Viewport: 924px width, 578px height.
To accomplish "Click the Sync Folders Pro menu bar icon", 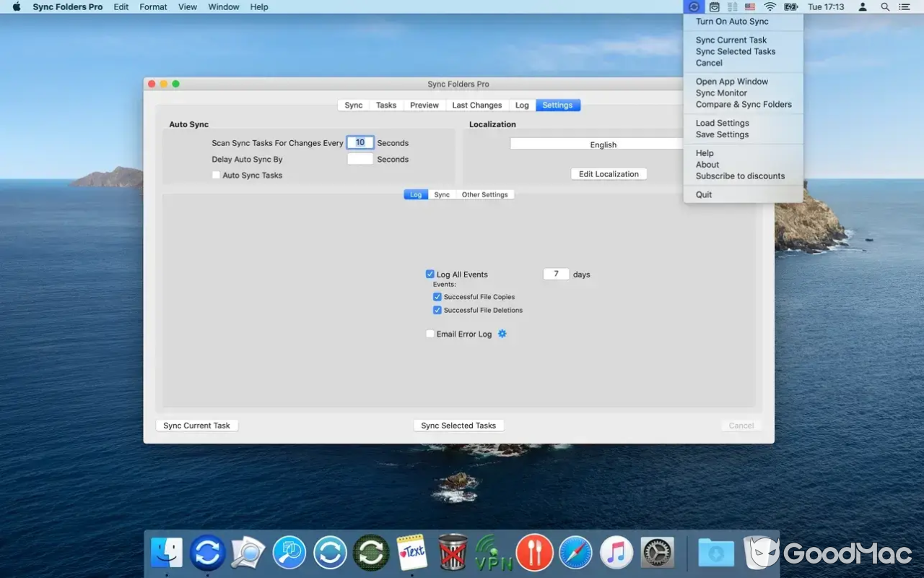I will point(693,7).
